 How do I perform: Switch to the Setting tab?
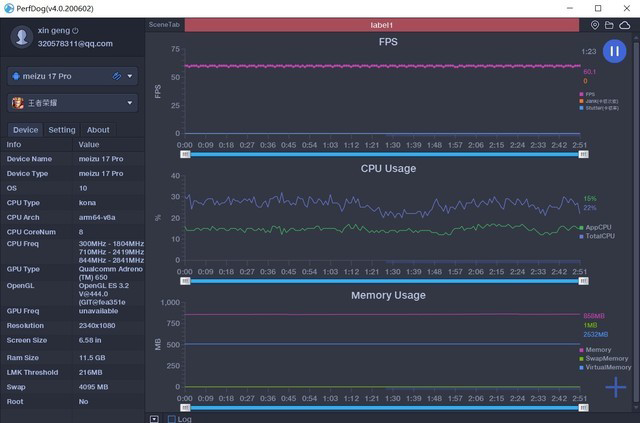(62, 130)
